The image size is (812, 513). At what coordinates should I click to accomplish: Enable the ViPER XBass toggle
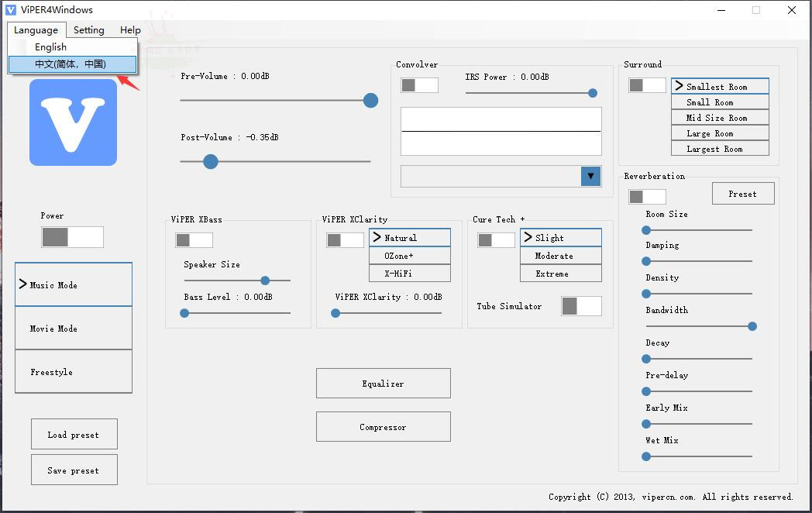pyautogui.click(x=194, y=240)
